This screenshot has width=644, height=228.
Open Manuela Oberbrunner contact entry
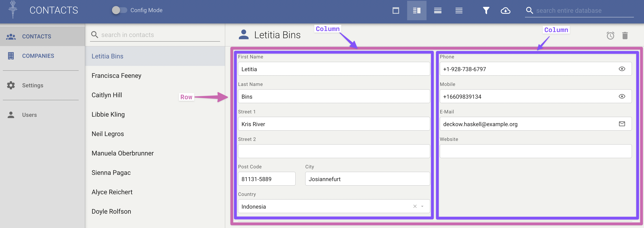pyautogui.click(x=122, y=153)
